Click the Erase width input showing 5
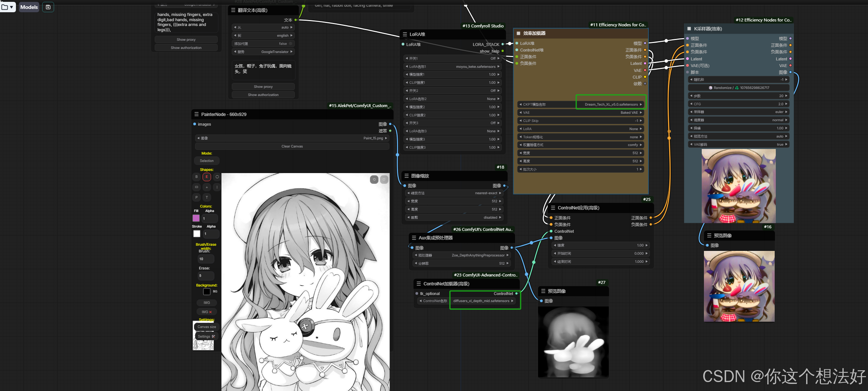 point(206,276)
